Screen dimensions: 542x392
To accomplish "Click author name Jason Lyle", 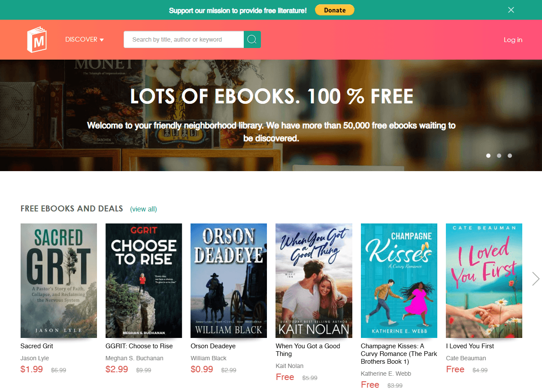I will coord(35,358).
